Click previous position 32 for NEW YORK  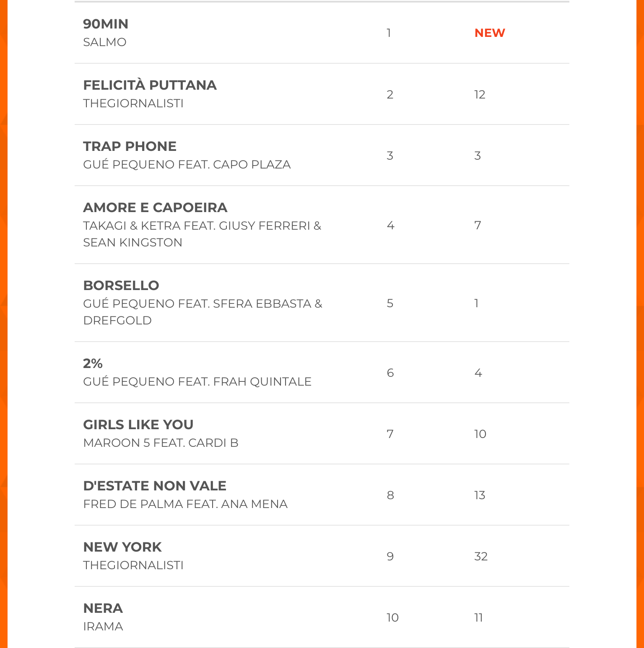[481, 556]
